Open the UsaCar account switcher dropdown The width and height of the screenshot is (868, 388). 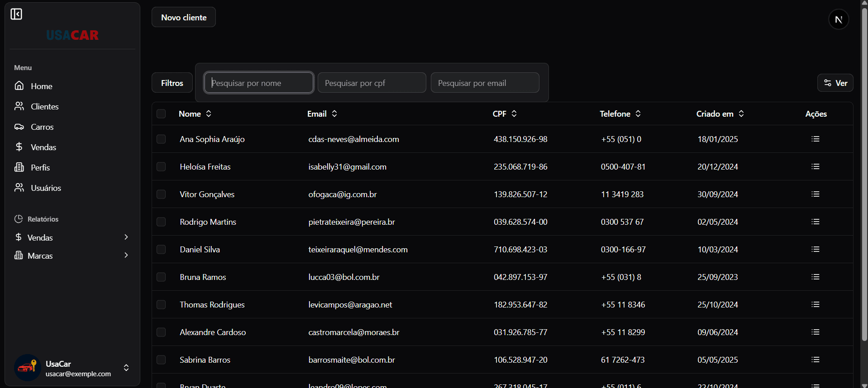click(x=126, y=368)
